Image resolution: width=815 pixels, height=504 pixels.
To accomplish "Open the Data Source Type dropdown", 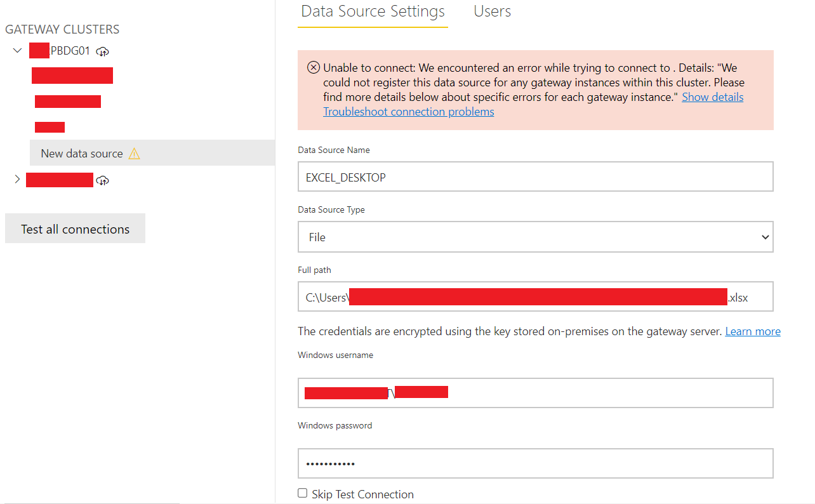I will click(x=536, y=237).
